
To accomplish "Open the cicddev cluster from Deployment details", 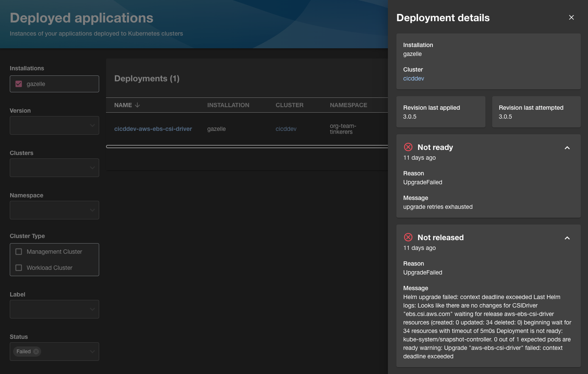I will tap(413, 78).
